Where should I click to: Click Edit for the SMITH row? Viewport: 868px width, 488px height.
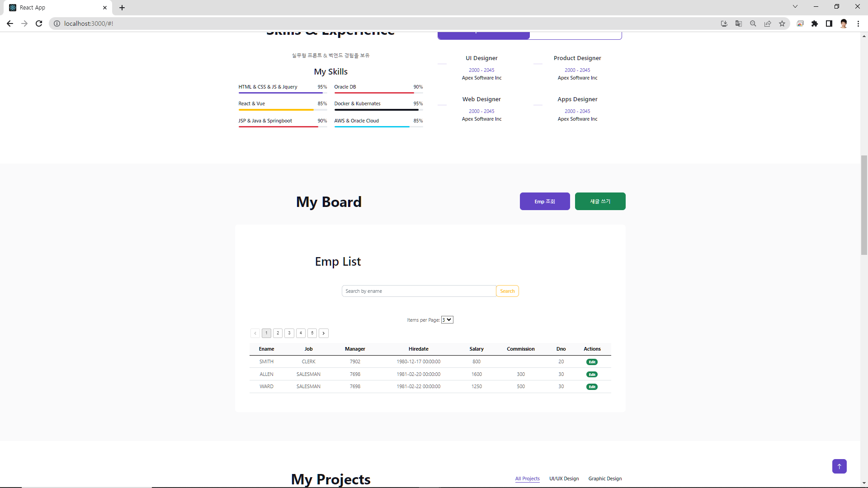point(592,362)
